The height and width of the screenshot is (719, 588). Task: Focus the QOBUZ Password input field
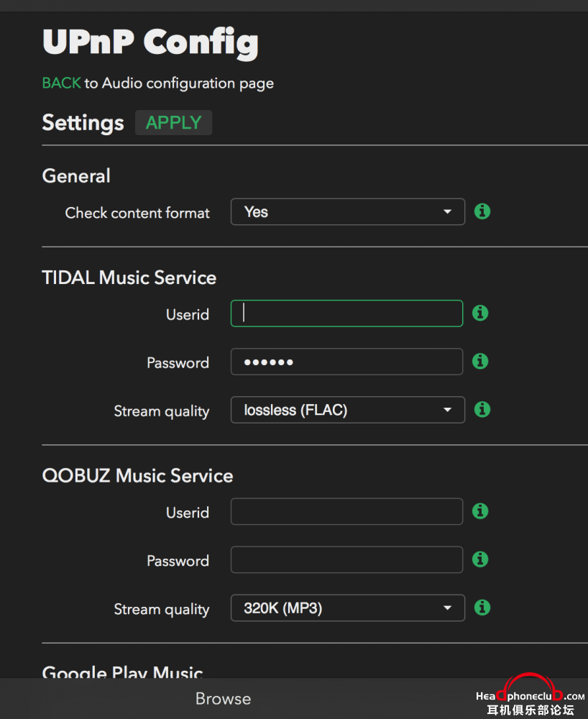coord(347,560)
